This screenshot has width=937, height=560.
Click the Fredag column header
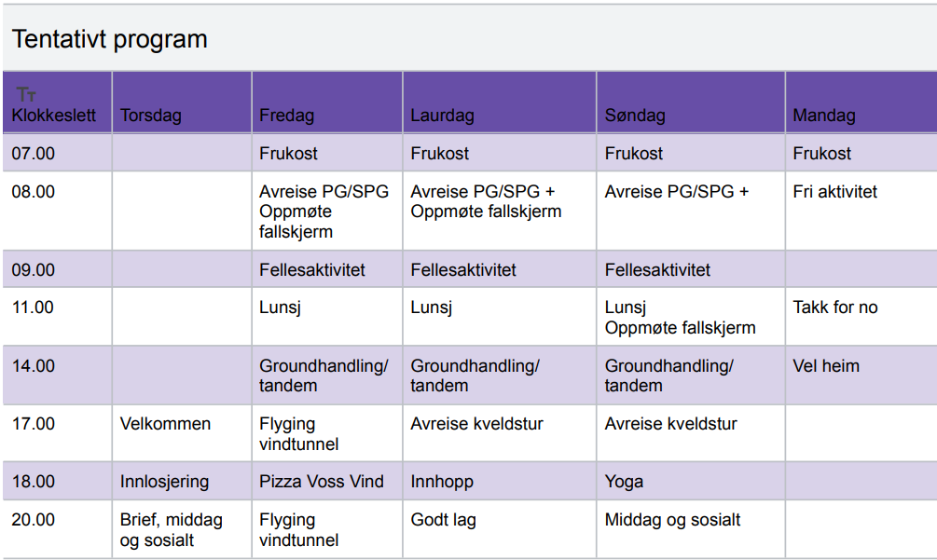[x=286, y=116]
